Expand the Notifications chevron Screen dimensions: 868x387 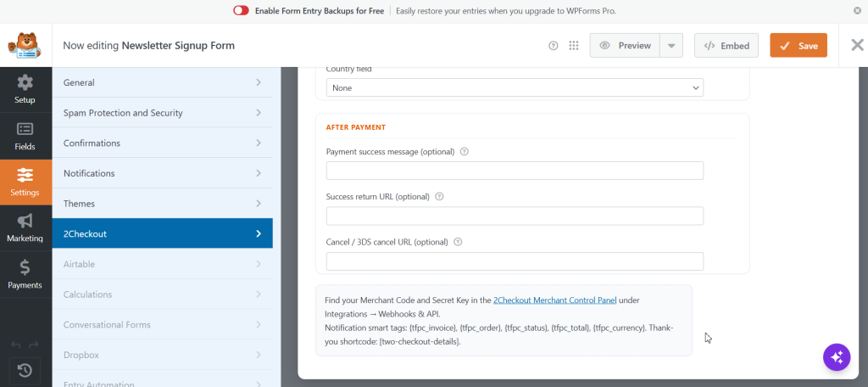(259, 173)
